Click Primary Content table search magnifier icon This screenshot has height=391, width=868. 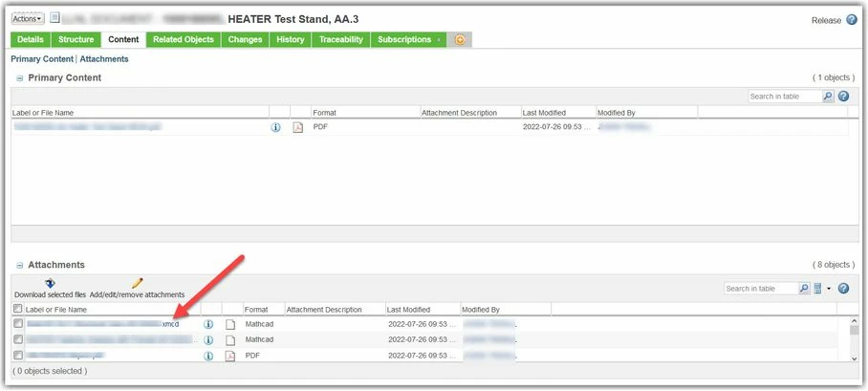point(828,97)
